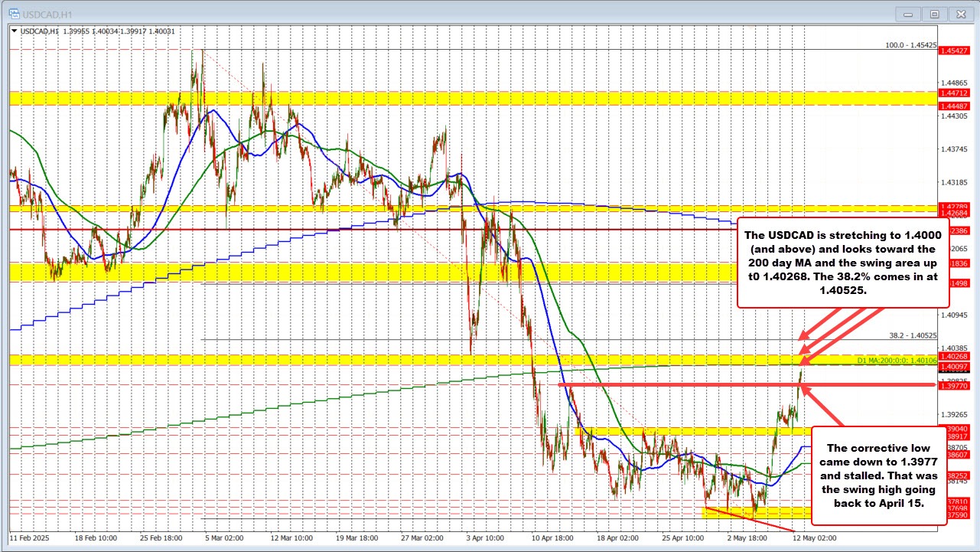Click the horizontal scrollbar below the time axis

[x=490, y=547]
